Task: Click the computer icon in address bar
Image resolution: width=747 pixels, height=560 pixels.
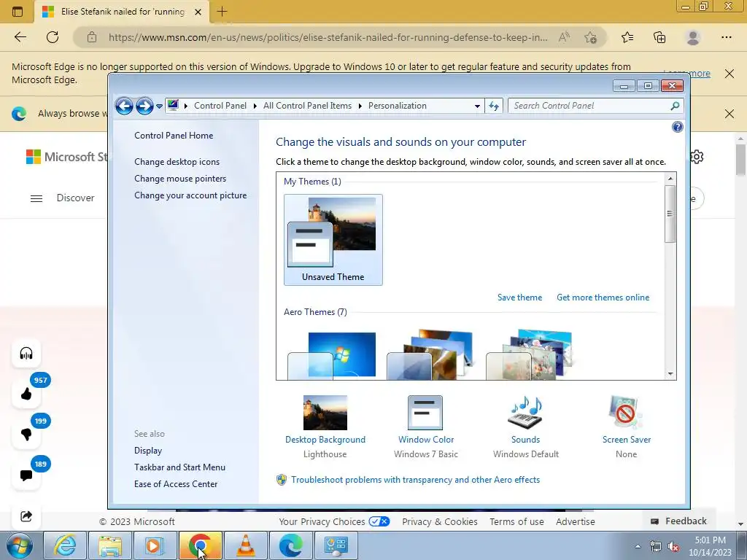Action: coord(173,105)
